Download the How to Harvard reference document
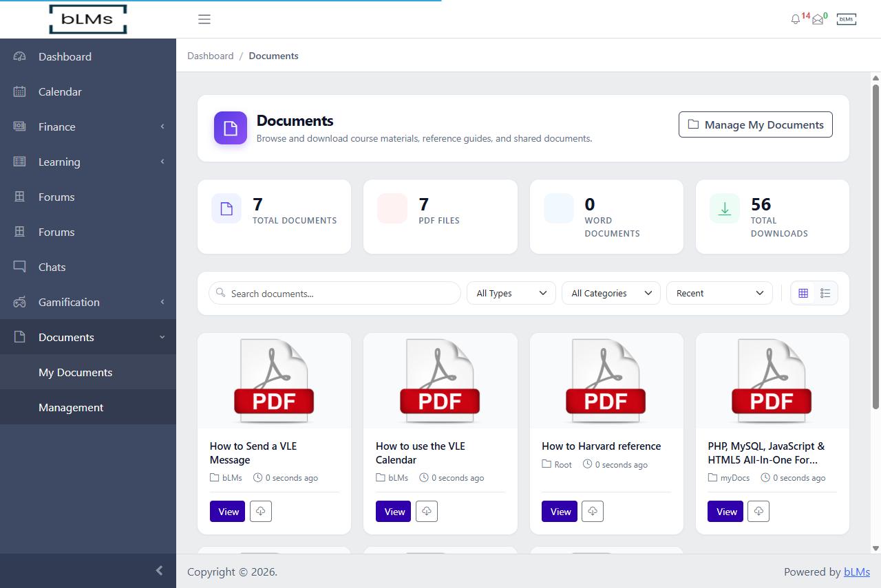This screenshot has width=881, height=588. click(593, 511)
